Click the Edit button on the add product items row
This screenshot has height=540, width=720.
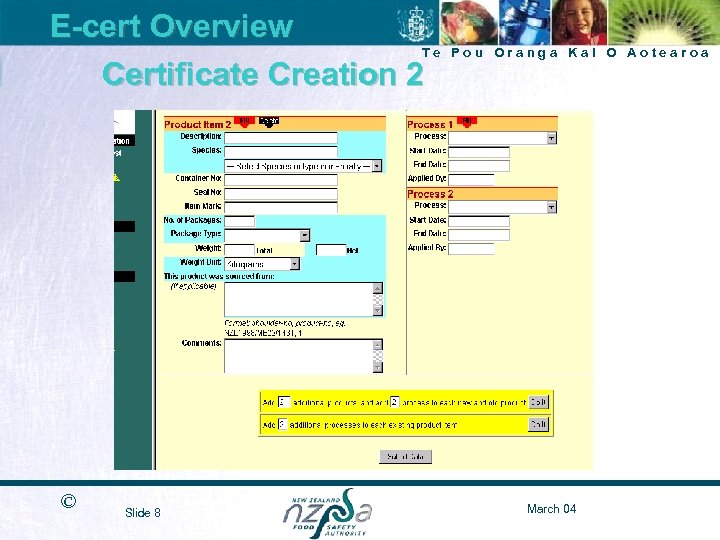pyautogui.click(x=539, y=402)
